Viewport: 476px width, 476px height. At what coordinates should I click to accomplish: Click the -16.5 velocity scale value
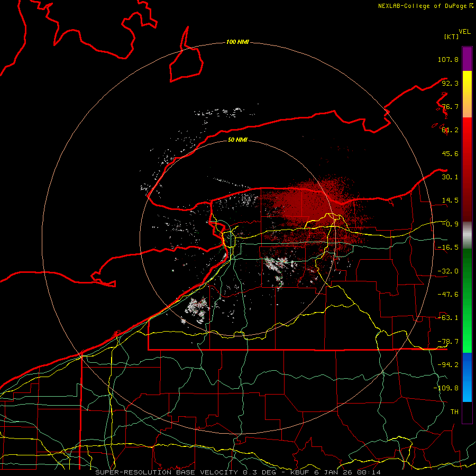[x=448, y=248]
